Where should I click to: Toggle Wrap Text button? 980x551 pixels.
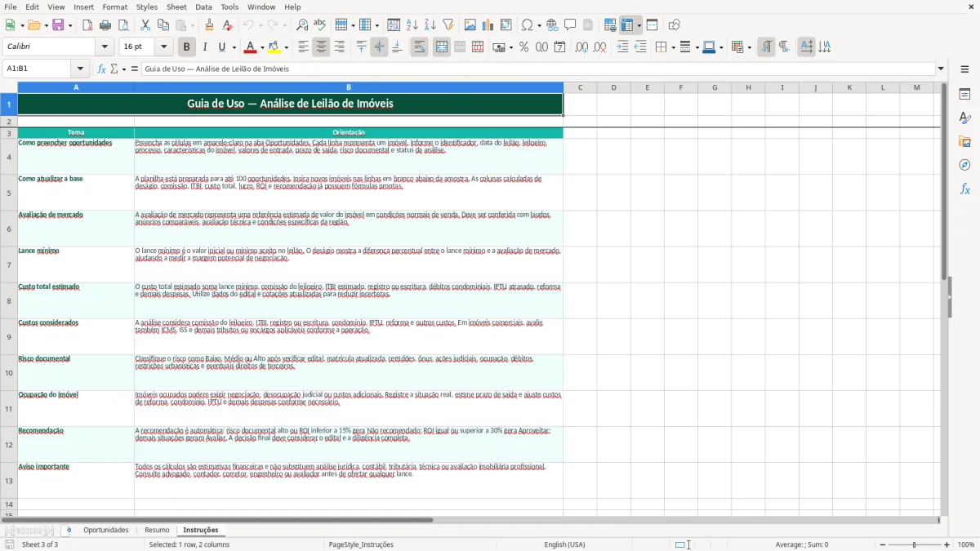419,47
